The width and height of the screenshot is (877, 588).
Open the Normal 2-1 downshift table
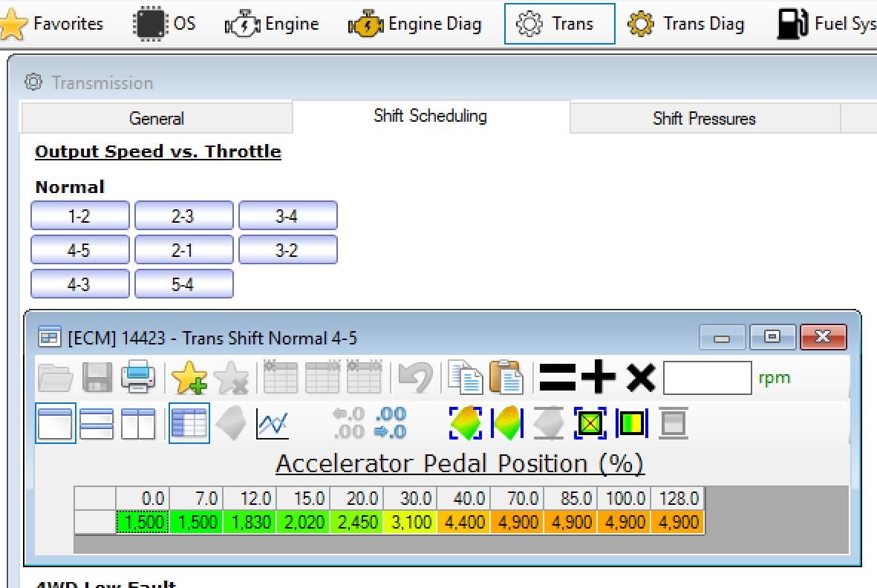184,249
